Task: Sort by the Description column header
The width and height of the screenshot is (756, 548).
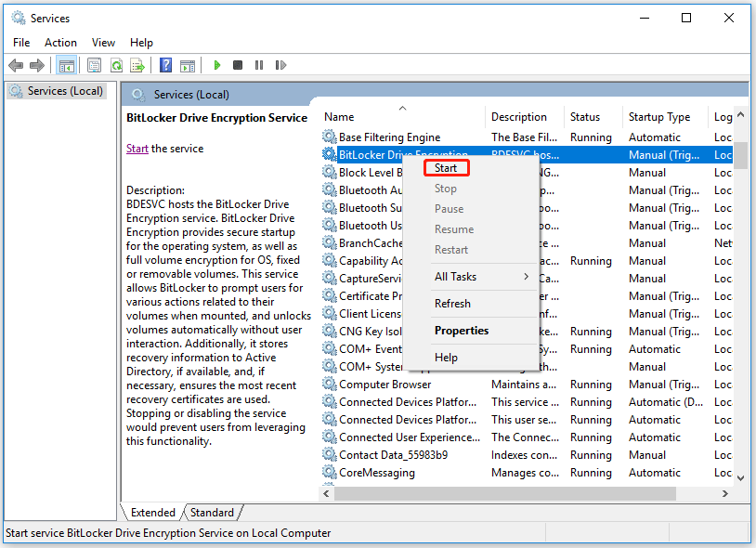Action: [x=525, y=117]
